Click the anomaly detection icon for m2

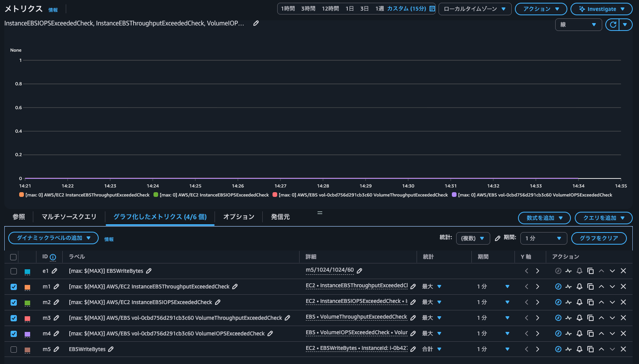(x=569, y=302)
